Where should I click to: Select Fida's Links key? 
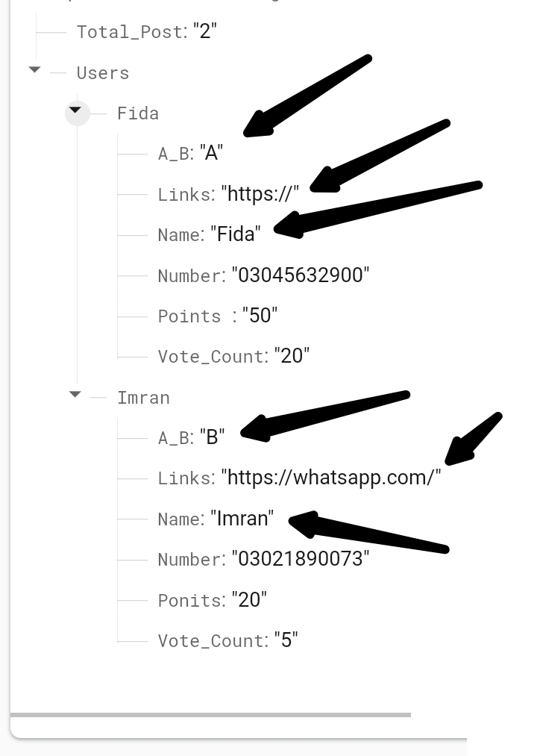[185, 194]
